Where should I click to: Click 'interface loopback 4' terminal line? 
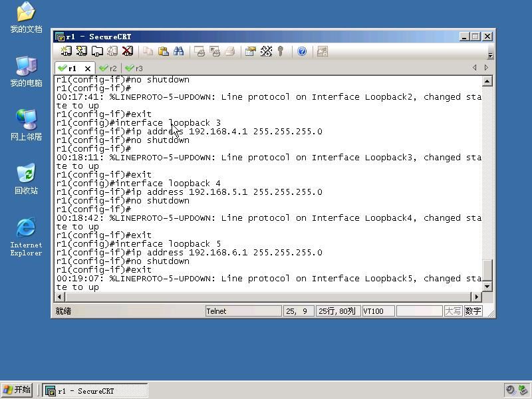click(138, 184)
